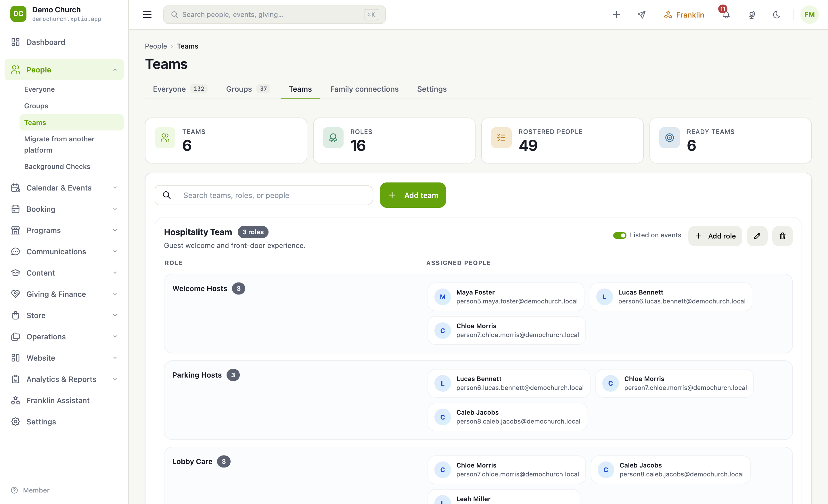The image size is (828, 504).
Task: Click the Welcome Hosts role name
Action: coord(200,288)
